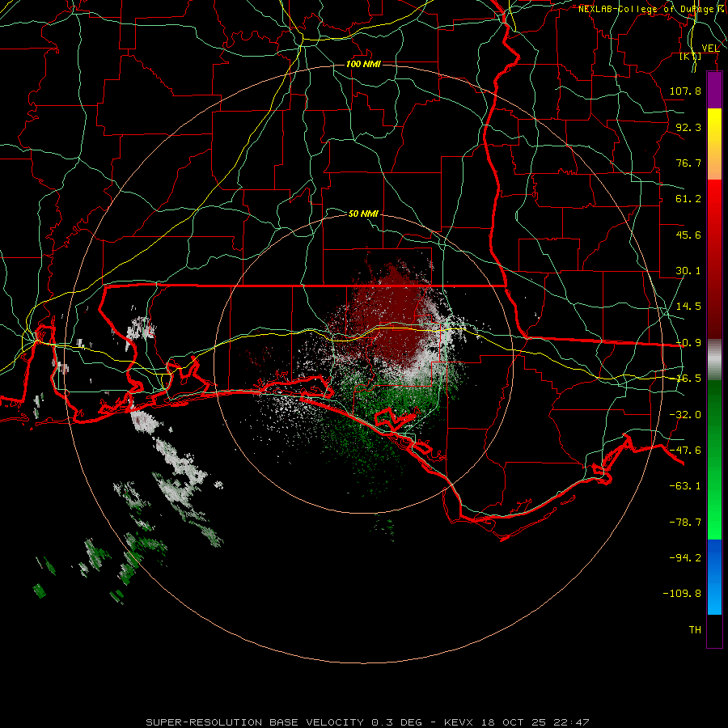
Task: Click the -94.2 velocity scale value
Action: pos(685,558)
